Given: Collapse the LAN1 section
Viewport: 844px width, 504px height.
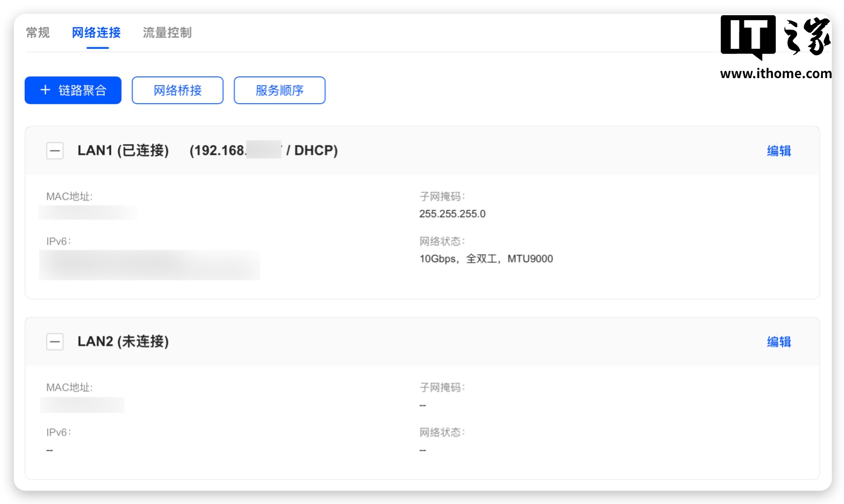Looking at the screenshot, I should [x=55, y=151].
